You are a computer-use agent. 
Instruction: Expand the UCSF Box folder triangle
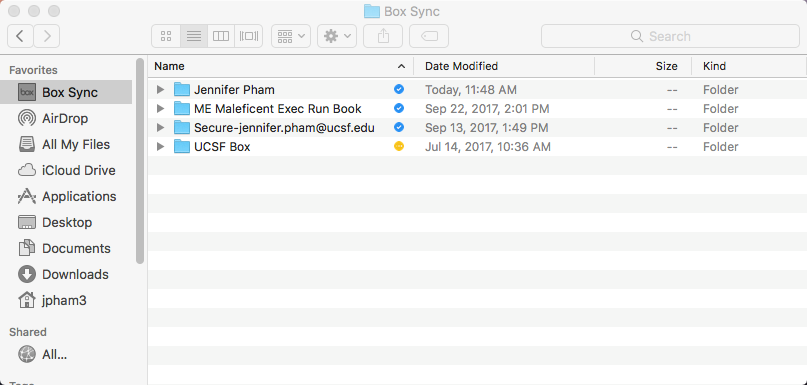[x=160, y=147]
